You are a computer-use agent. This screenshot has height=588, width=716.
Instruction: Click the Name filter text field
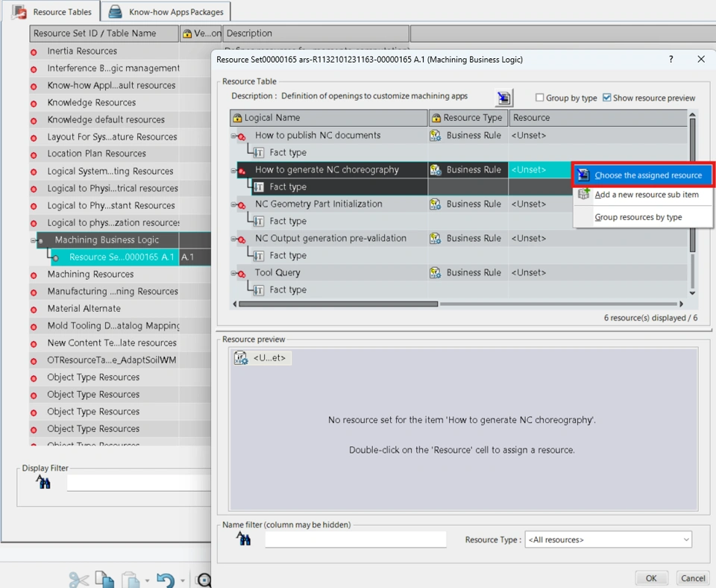click(x=355, y=539)
